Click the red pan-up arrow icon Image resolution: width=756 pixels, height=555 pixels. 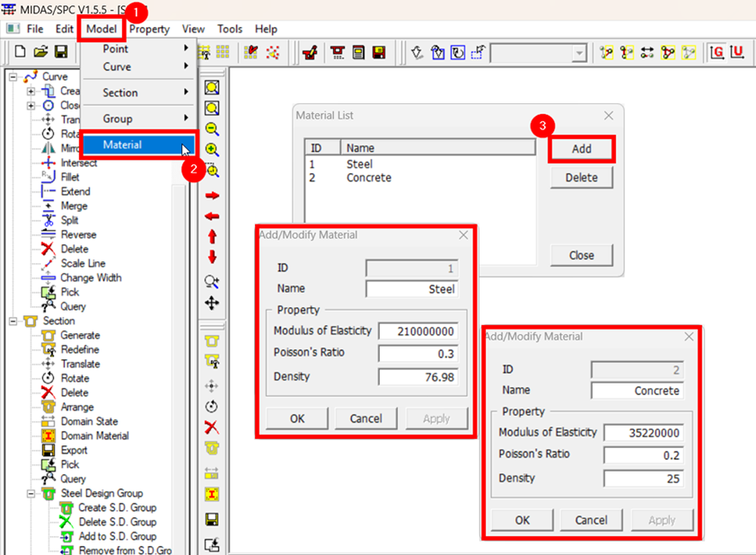click(x=212, y=237)
